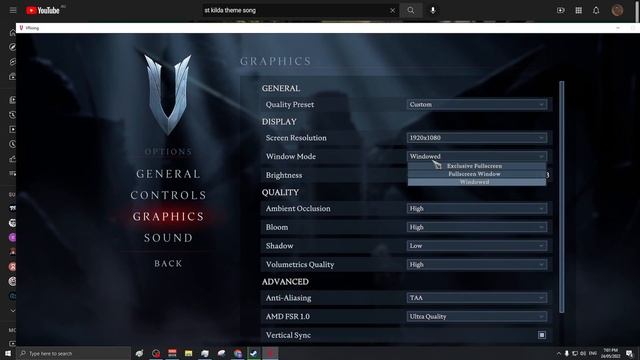Image resolution: width=640 pixels, height=360 pixels.
Task: Click the graphics settings vertical scrollbar
Action: point(562,197)
